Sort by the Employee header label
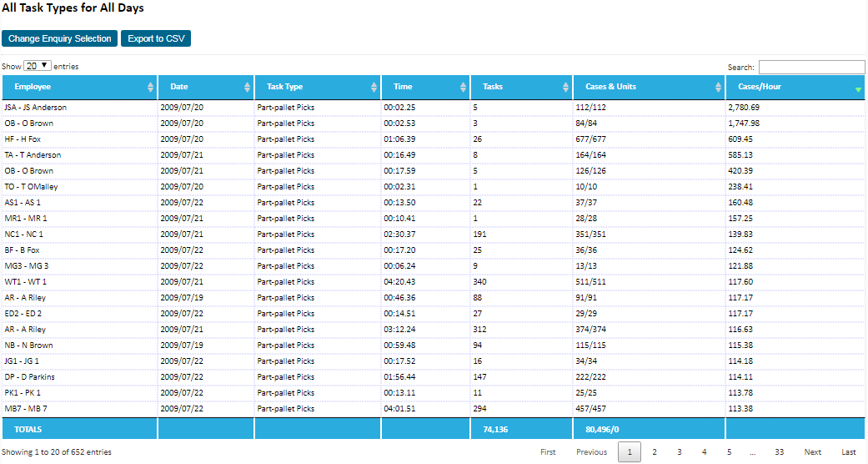The image size is (868, 464). tap(33, 87)
